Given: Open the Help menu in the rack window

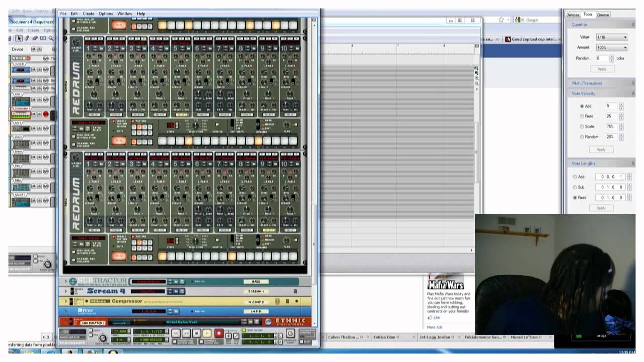Looking at the screenshot, I should [x=141, y=14].
